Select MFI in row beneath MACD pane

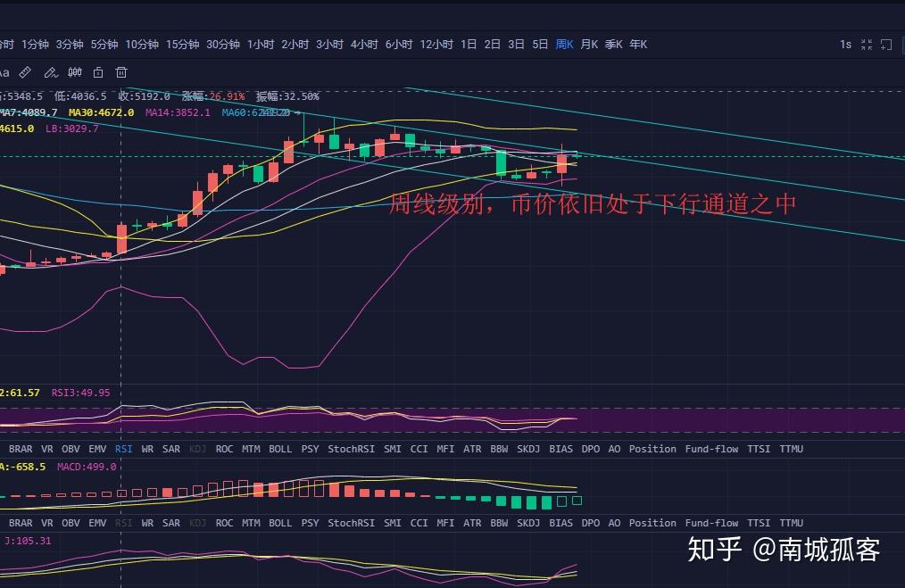click(x=445, y=524)
